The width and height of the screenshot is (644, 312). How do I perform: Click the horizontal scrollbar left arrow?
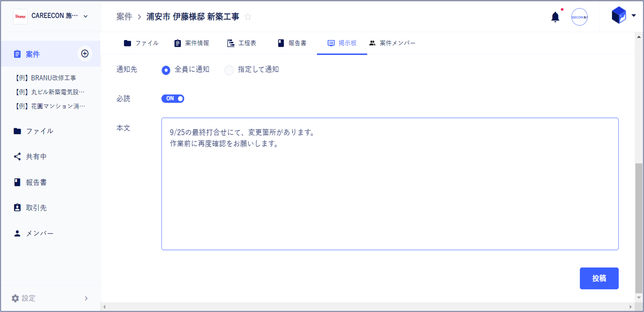pyautogui.click(x=104, y=307)
